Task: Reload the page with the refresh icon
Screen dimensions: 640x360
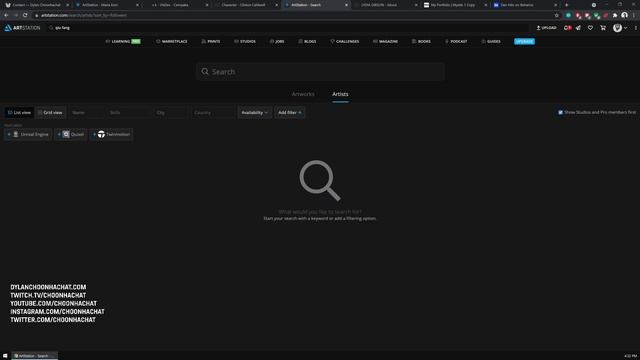Action: click(25, 15)
